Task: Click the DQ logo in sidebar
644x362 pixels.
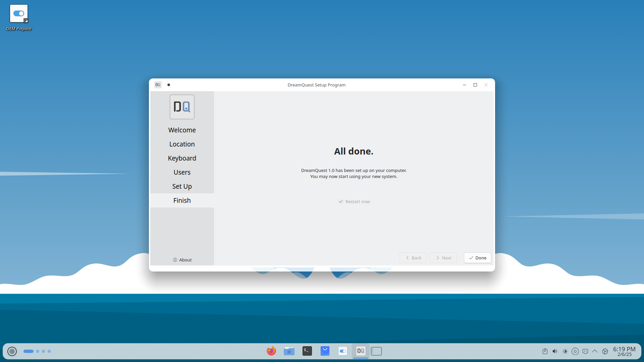Action: [182, 107]
